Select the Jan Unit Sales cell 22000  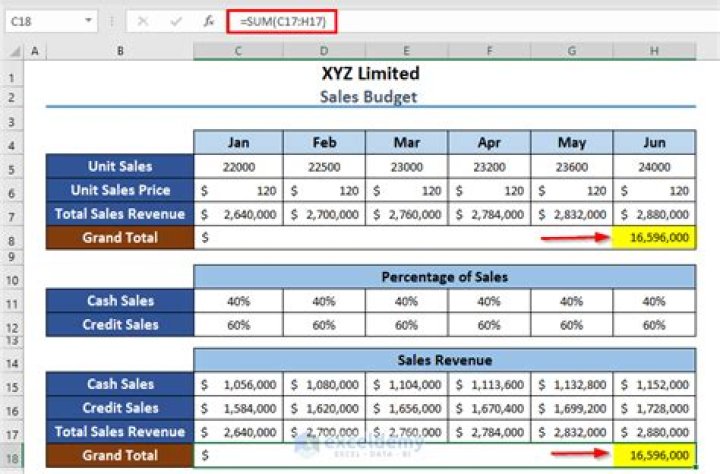tap(238, 166)
